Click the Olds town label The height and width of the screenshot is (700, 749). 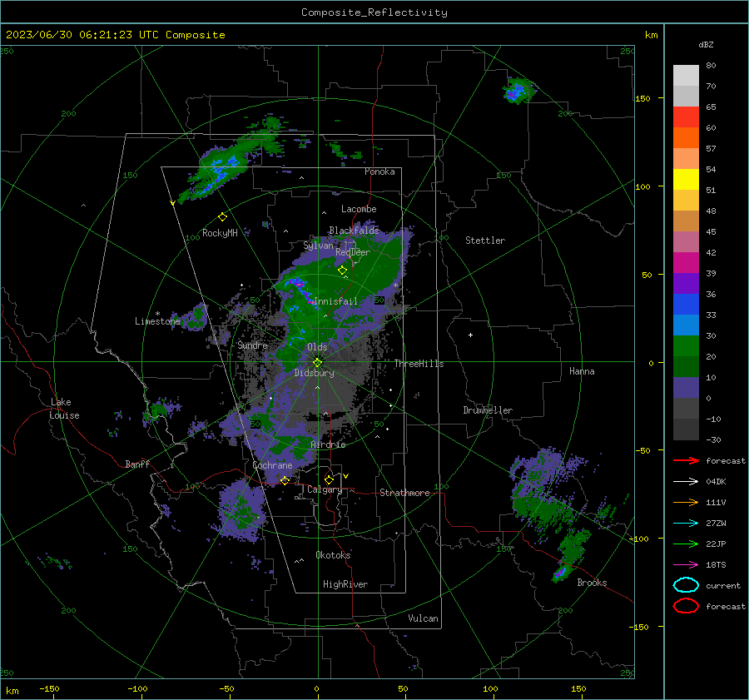(317, 347)
